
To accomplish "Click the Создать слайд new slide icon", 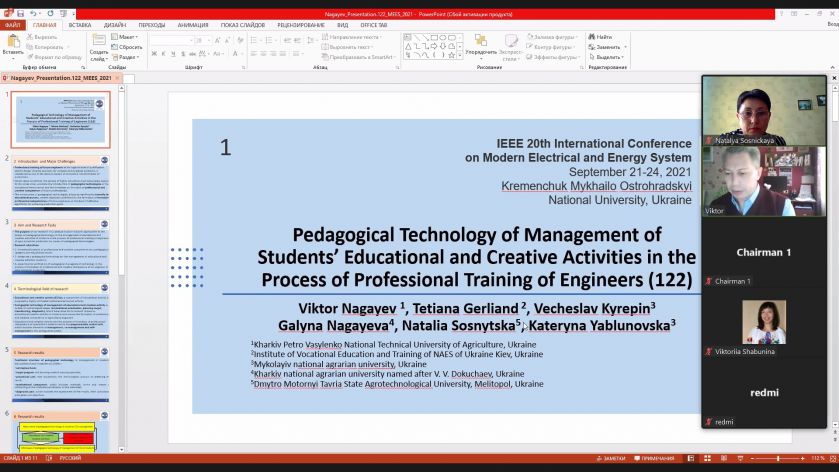I will pyautogui.click(x=99, y=41).
